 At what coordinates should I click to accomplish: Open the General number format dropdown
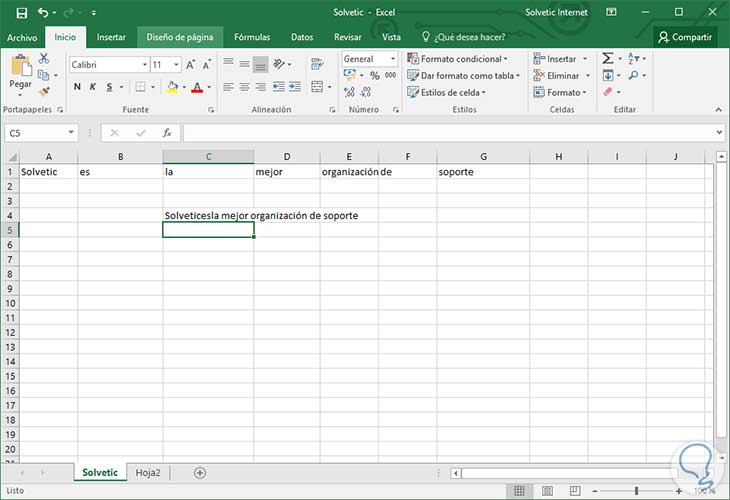(x=393, y=59)
